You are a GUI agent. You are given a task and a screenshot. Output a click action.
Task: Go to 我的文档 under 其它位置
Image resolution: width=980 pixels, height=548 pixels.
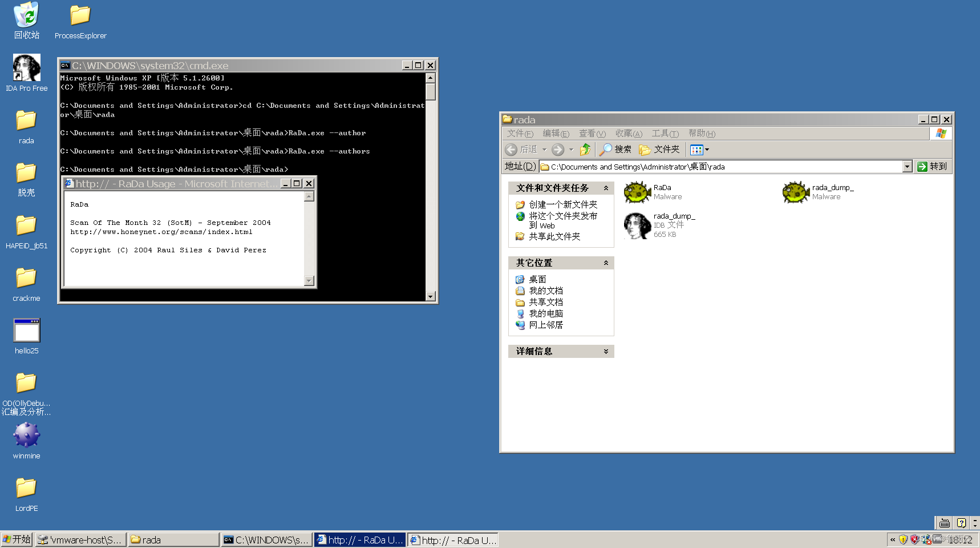[x=545, y=291]
